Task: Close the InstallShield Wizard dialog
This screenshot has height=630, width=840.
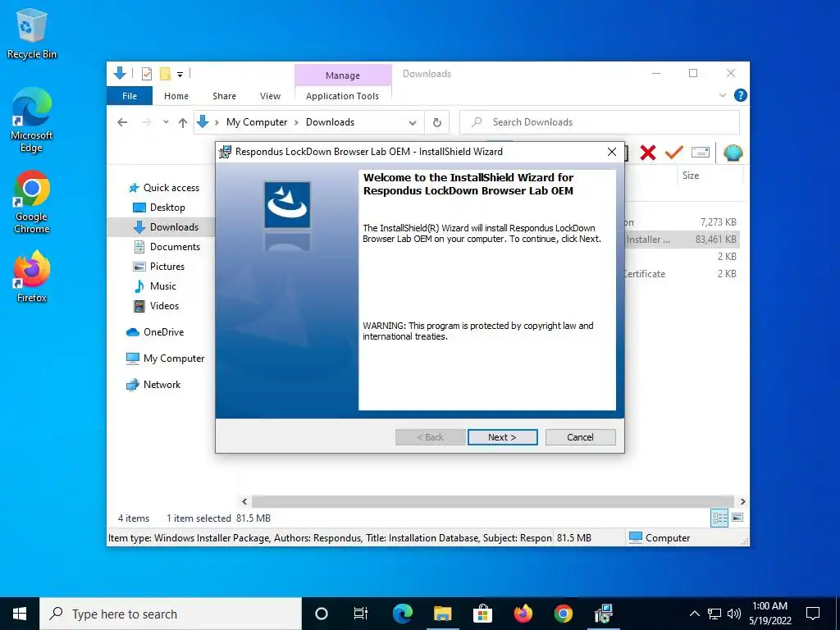Action: [612, 152]
